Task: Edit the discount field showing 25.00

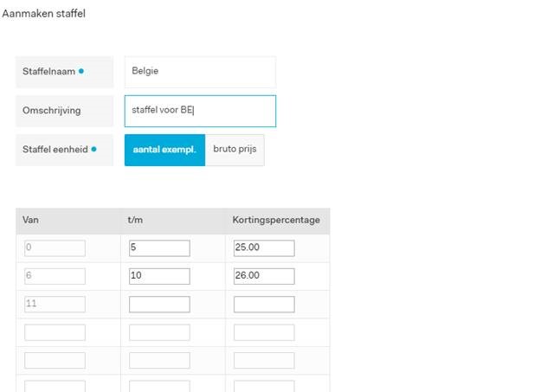Action: click(x=264, y=248)
